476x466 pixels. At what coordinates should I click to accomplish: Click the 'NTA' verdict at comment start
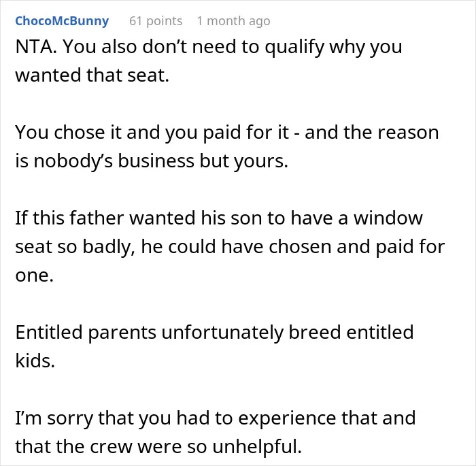pyautogui.click(x=33, y=47)
